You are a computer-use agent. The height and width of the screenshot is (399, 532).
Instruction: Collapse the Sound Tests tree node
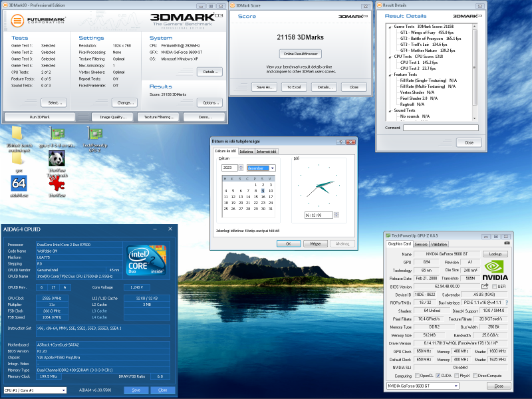[390, 110]
